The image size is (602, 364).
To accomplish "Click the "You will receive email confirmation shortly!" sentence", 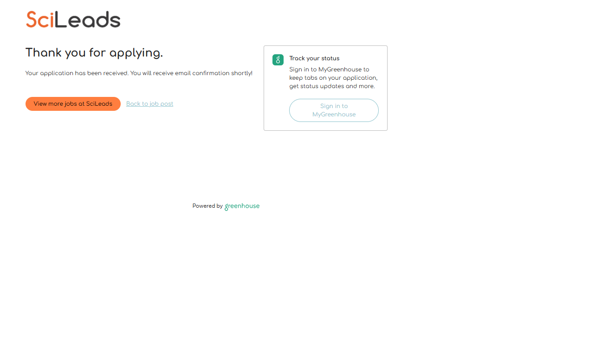I will (x=191, y=73).
